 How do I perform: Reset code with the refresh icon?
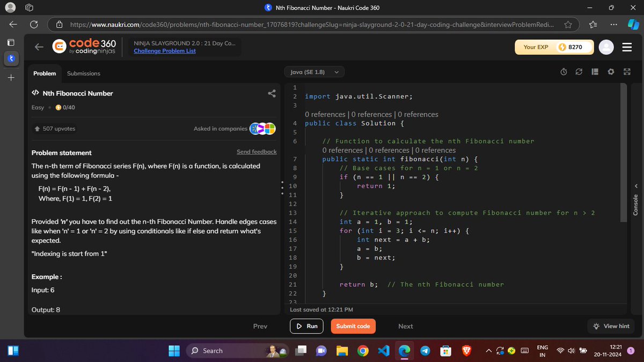click(579, 72)
